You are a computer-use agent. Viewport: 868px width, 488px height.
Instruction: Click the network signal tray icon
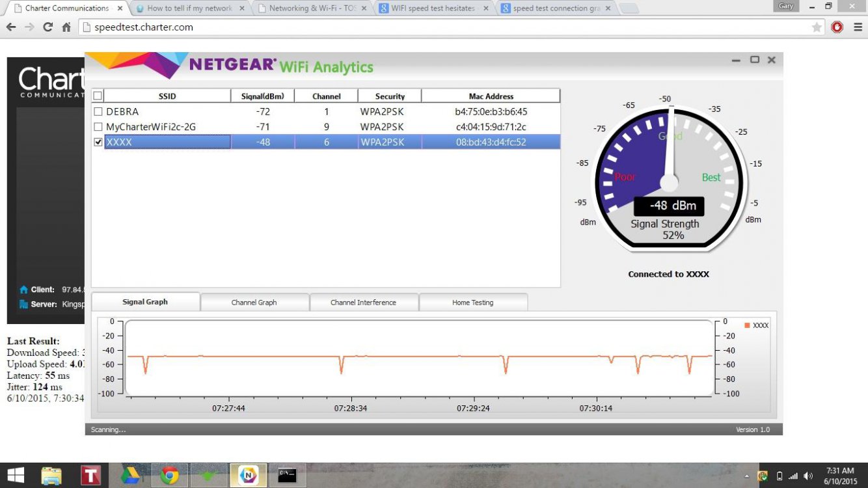pos(793,476)
